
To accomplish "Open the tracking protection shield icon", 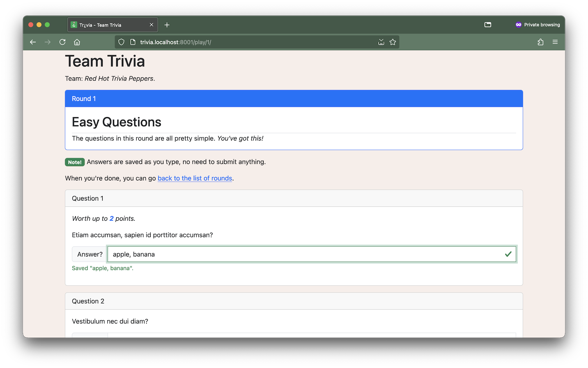I will tap(121, 42).
